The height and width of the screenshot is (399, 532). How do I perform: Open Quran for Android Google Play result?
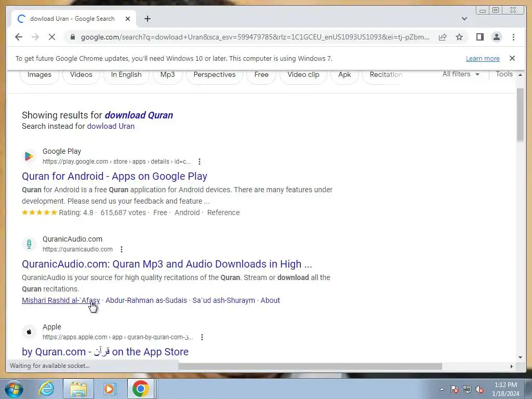114,176
